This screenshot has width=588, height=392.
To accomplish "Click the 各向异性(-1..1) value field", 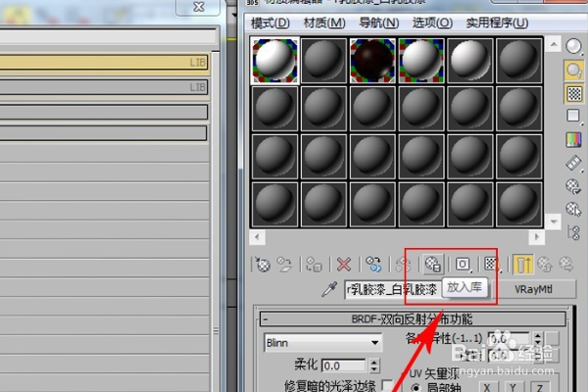I will click(510, 339).
